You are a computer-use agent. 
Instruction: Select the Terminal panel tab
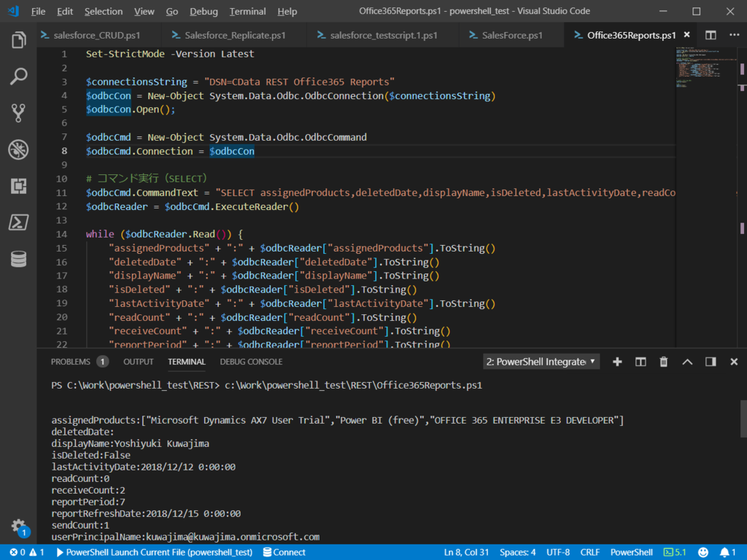click(x=186, y=362)
